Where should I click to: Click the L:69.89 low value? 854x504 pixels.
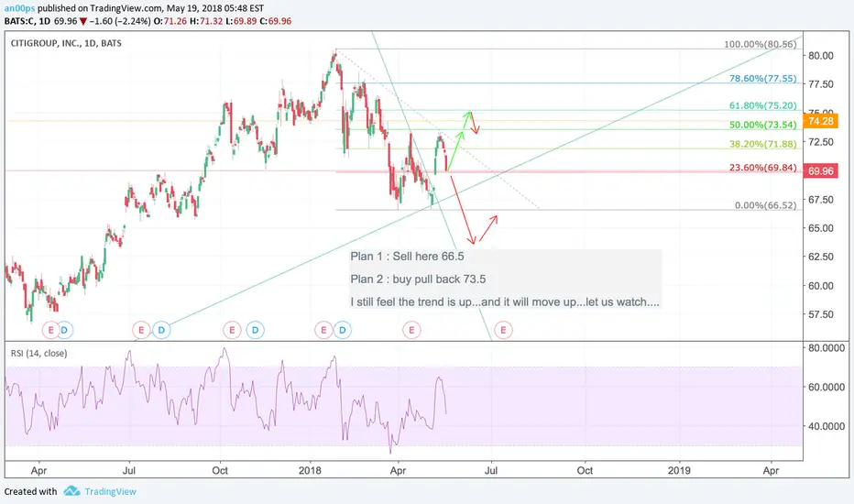coord(241,21)
